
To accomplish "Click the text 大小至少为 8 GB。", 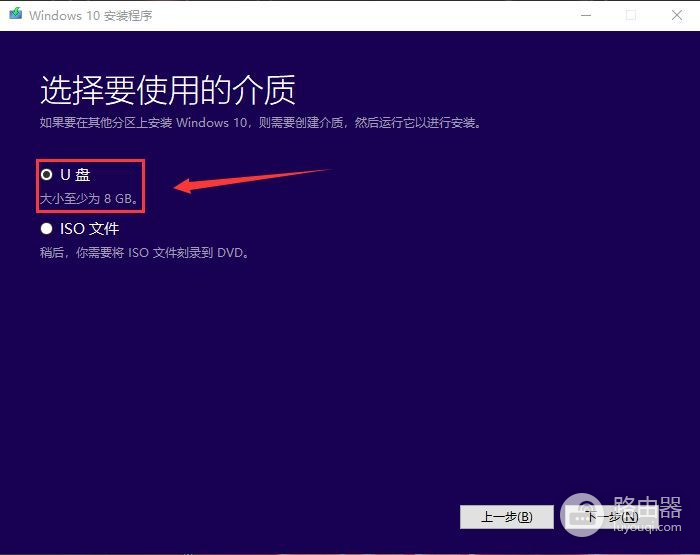I will 89,198.
